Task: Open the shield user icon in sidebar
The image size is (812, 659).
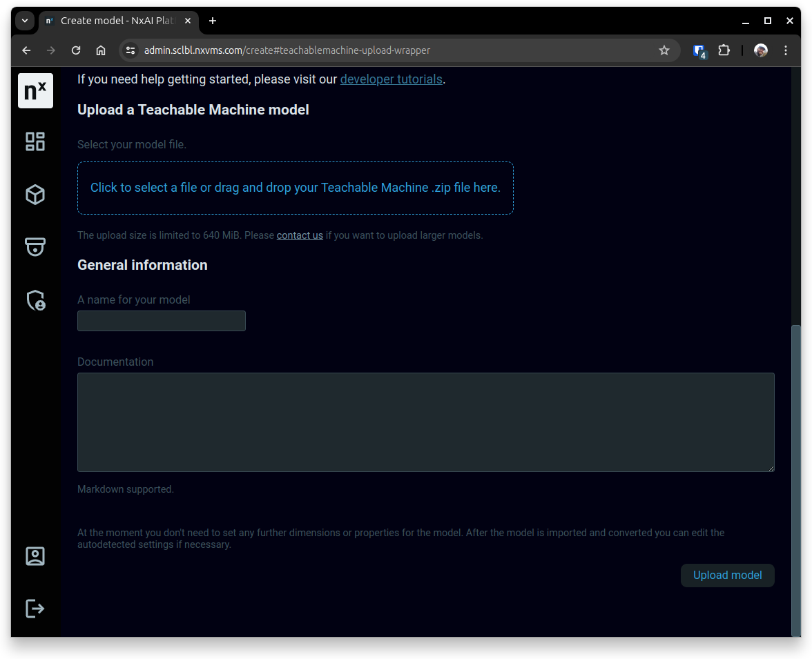Action: tap(36, 299)
